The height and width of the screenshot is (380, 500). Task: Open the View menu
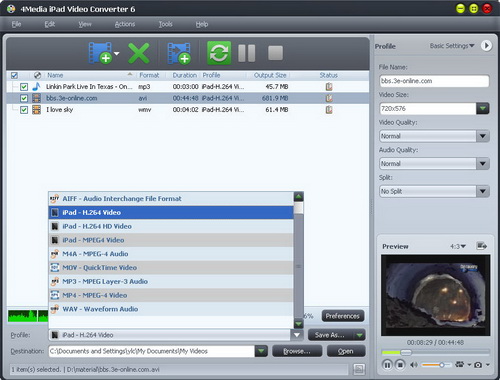click(85, 24)
